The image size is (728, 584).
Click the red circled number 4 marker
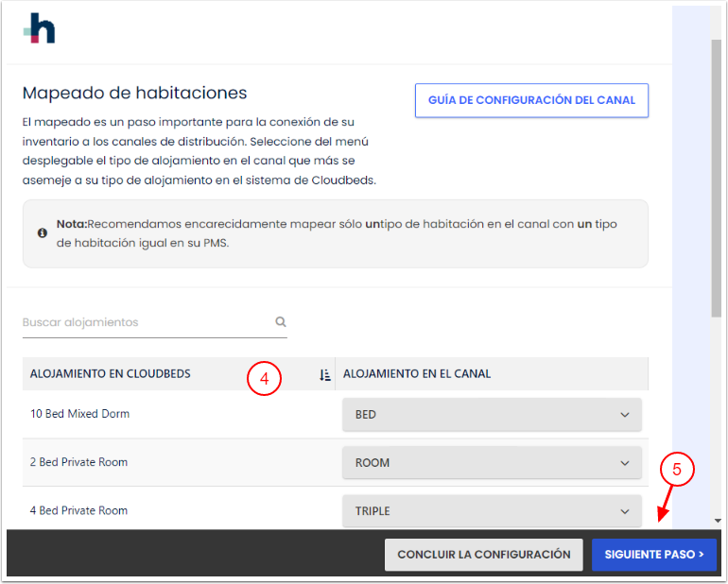[x=265, y=379]
